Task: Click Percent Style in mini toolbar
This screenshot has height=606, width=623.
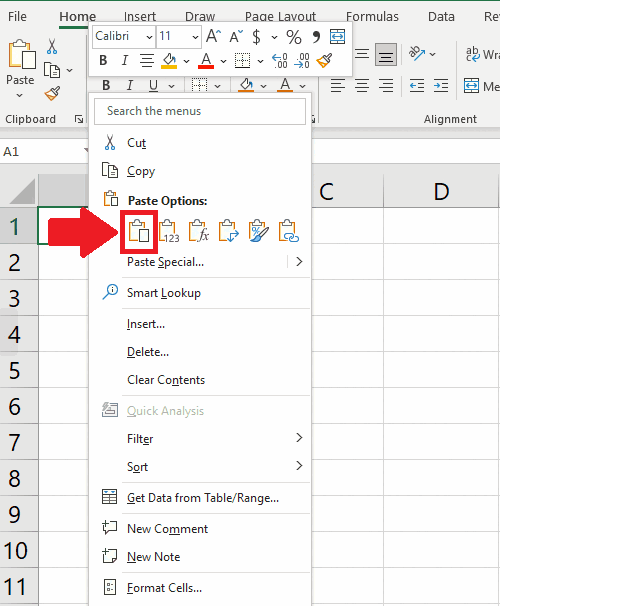Action: pos(294,36)
